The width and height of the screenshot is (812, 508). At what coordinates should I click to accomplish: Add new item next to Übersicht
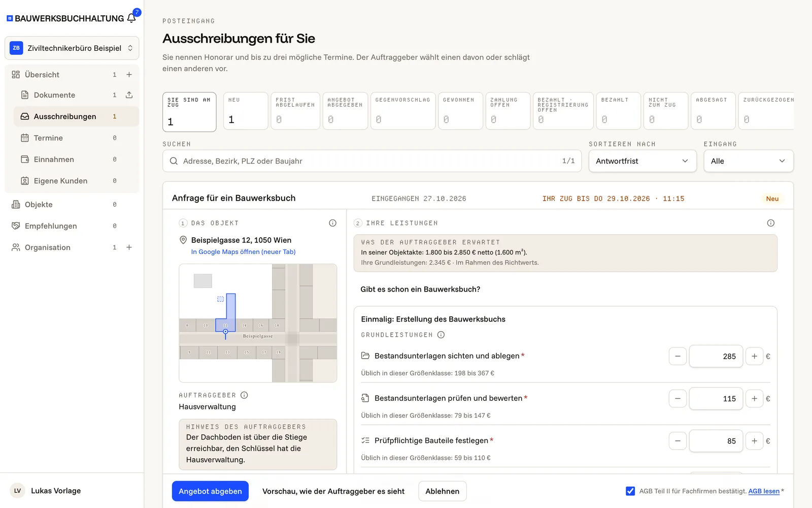pos(129,75)
